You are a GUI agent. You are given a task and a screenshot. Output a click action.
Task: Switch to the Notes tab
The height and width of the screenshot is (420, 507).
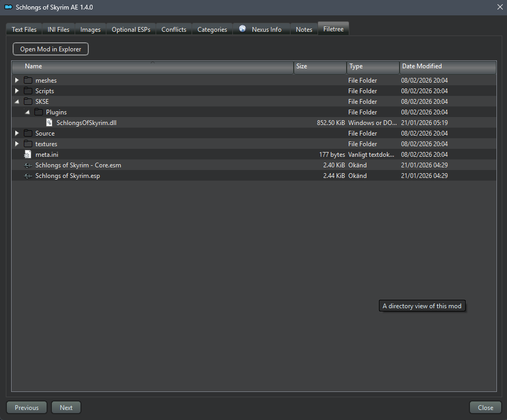point(304,30)
